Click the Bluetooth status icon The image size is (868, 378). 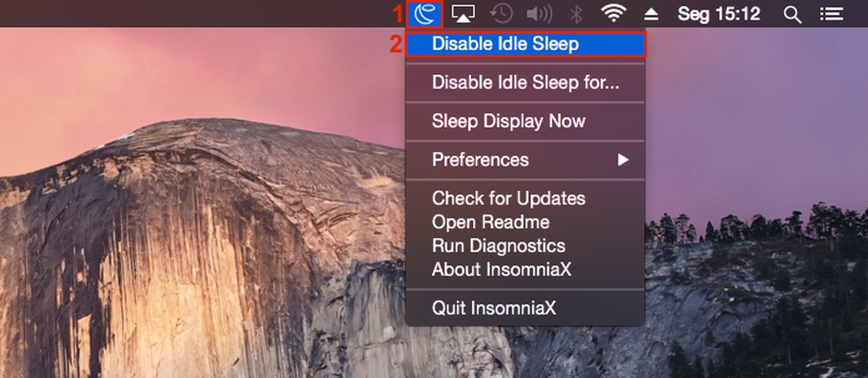(x=576, y=14)
